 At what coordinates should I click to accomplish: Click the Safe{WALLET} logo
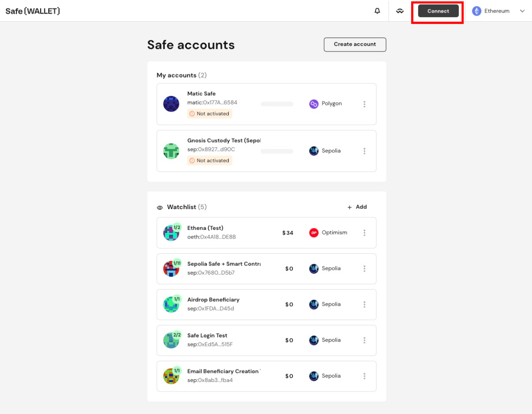coord(33,11)
